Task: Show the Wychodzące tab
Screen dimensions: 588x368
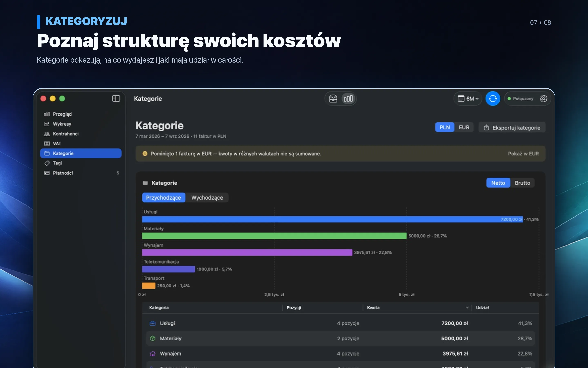Action: [207, 198]
